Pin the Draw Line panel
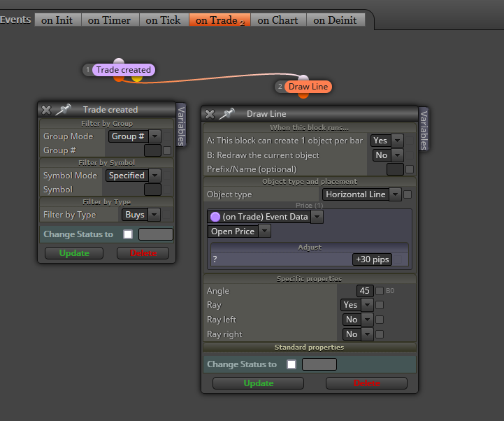The height and width of the screenshot is (421, 504). [227, 113]
